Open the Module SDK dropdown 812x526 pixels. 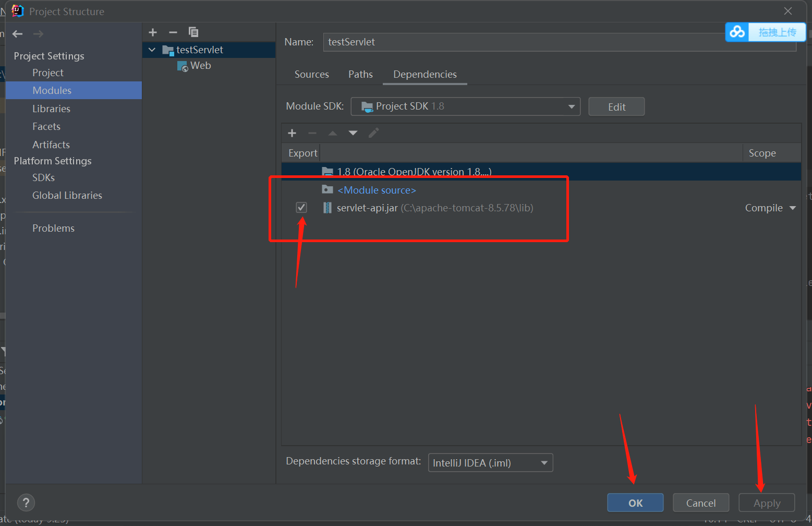(465, 106)
